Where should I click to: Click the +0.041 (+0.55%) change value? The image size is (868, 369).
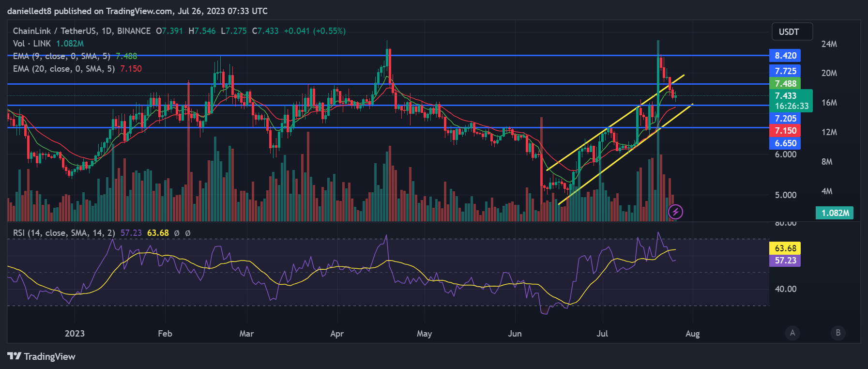tap(315, 31)
